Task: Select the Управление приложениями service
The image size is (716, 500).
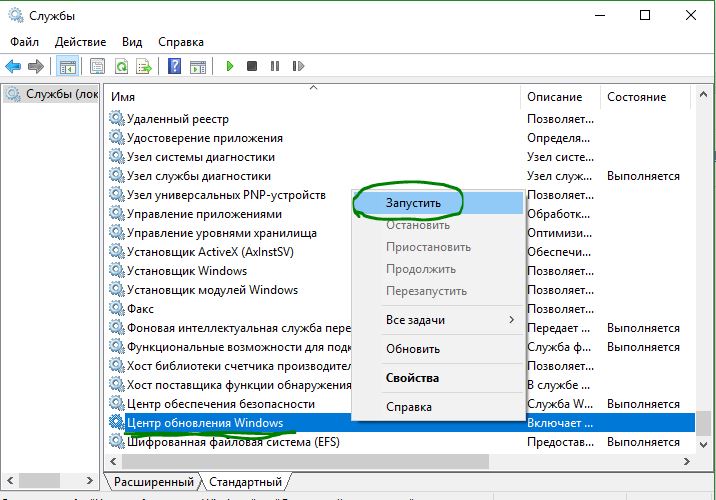Action: point(204,214)
